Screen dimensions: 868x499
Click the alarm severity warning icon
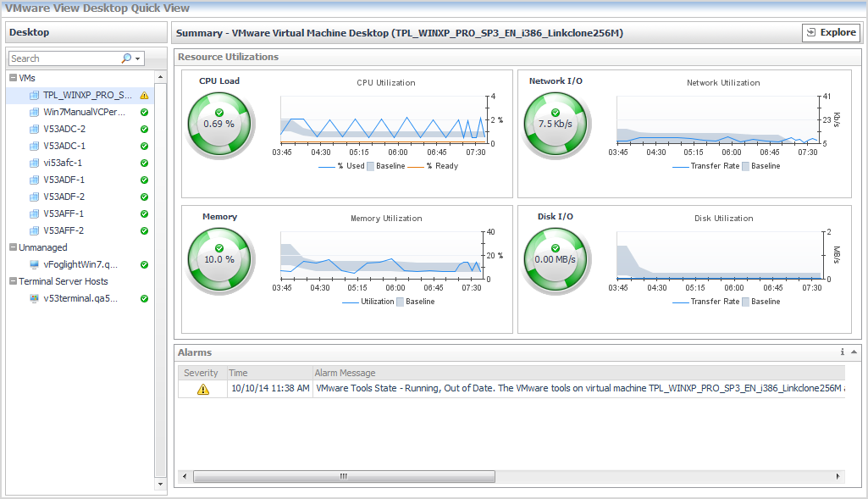(x=202, y=390)
